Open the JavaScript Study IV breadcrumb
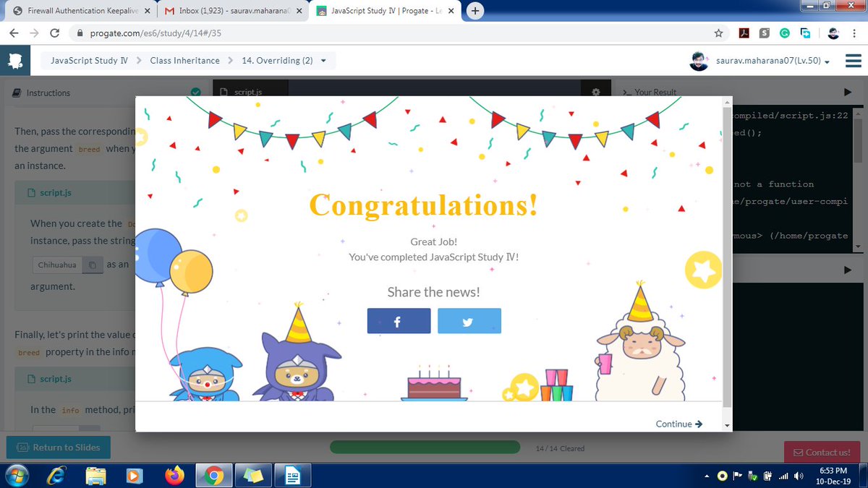868x488 pixels. (x=89, y=61)
